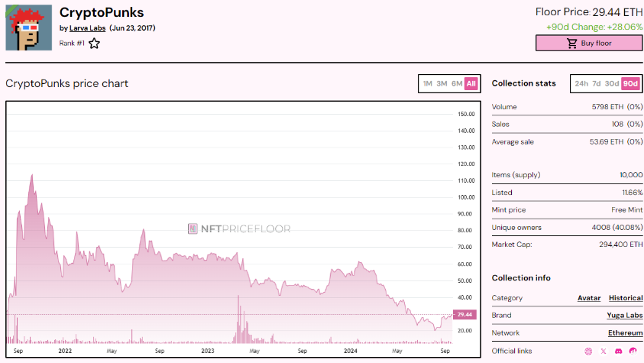The image size is (644, 363).
Task: Switch collection stats to 24h
Action: (x=581, y=84)
